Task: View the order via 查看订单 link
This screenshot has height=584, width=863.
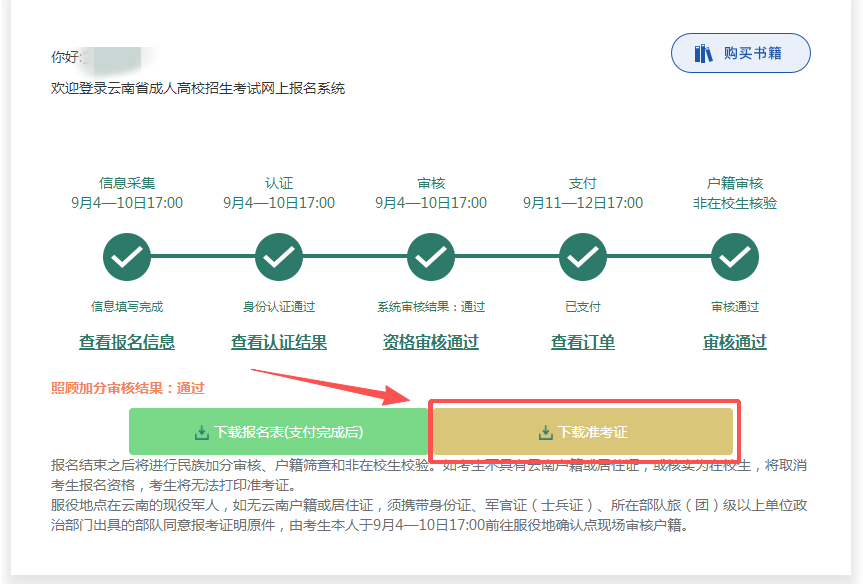Action: click(x=583, y=342)
